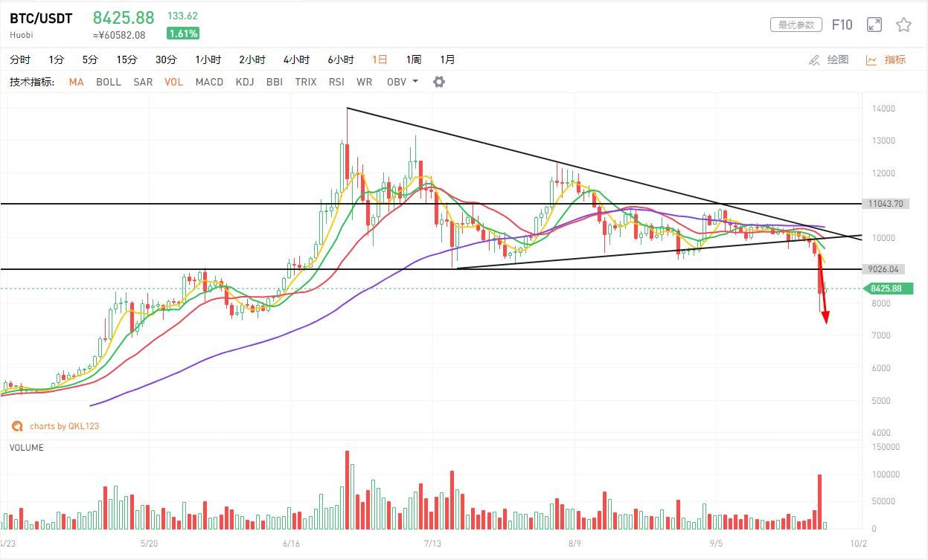Toggle the BOLL indicator
Screen dimensions: 928x560
(x=109, y=82)
